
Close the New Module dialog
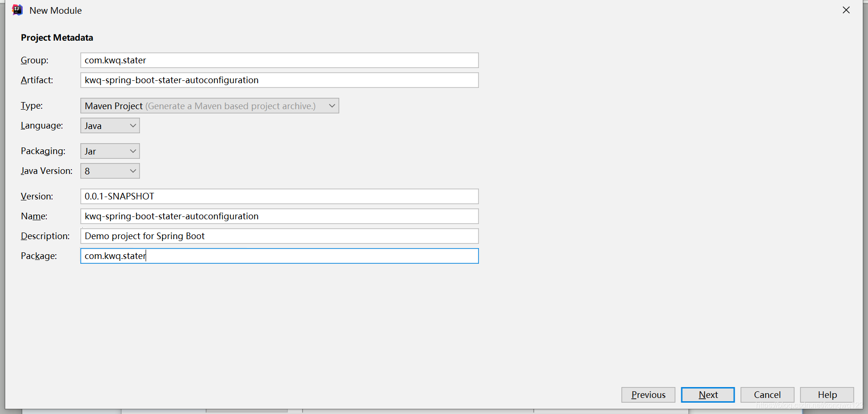[x=846, y=10]
